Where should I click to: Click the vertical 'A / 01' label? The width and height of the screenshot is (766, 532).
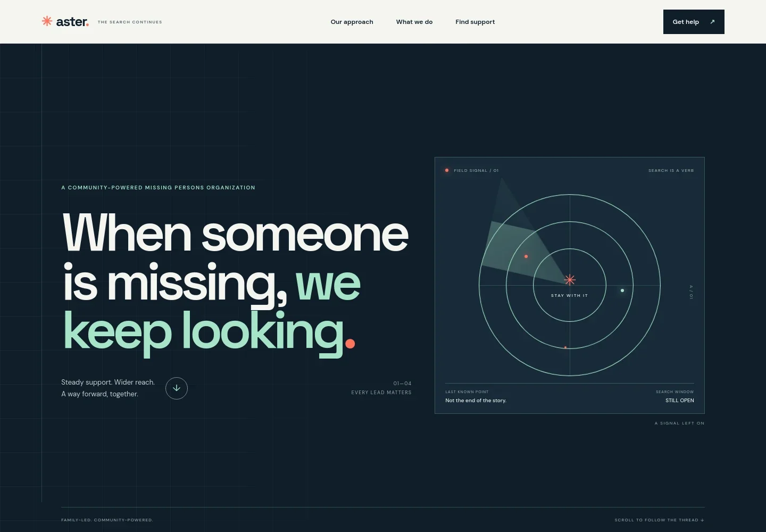tap(691, 292)
